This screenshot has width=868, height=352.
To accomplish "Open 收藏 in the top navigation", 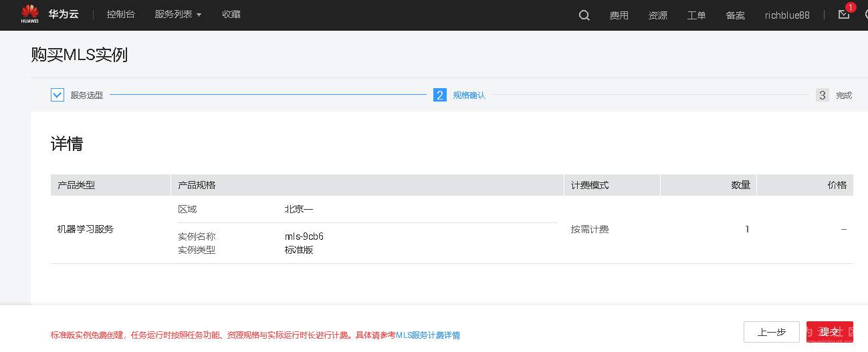I will point(231,14).
